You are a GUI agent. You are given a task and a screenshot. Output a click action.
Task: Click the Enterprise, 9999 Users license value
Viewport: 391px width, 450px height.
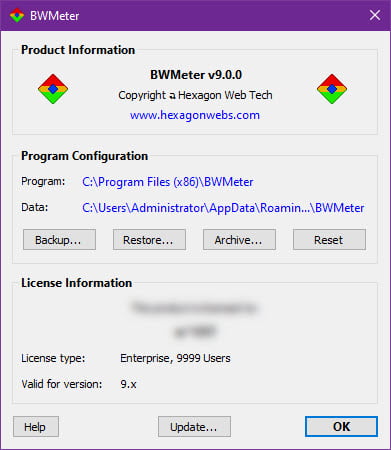pyautogui.click(x=175, y=358)
